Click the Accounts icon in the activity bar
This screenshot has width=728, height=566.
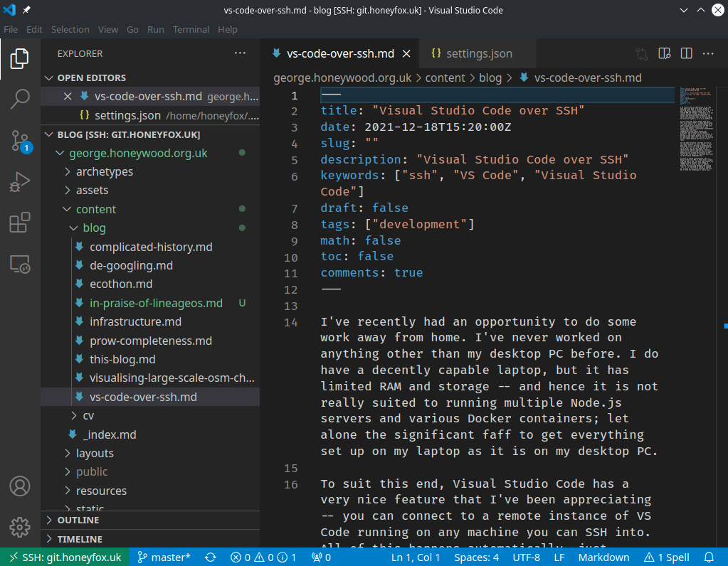click(x=19, y=486)
